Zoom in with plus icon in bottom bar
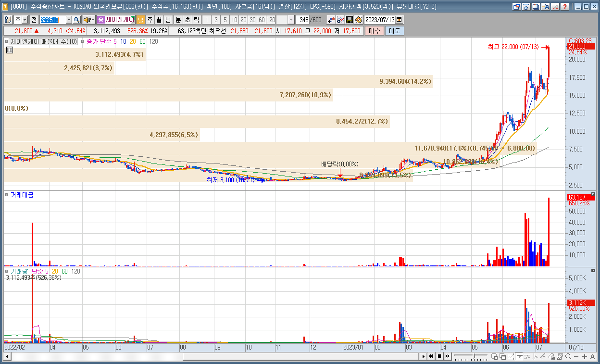 pos(584,356)
